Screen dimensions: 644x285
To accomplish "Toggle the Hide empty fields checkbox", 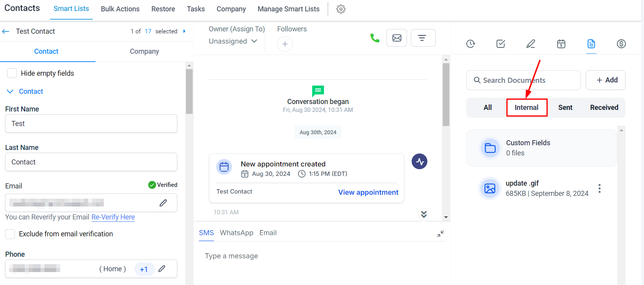I will 12,73.
